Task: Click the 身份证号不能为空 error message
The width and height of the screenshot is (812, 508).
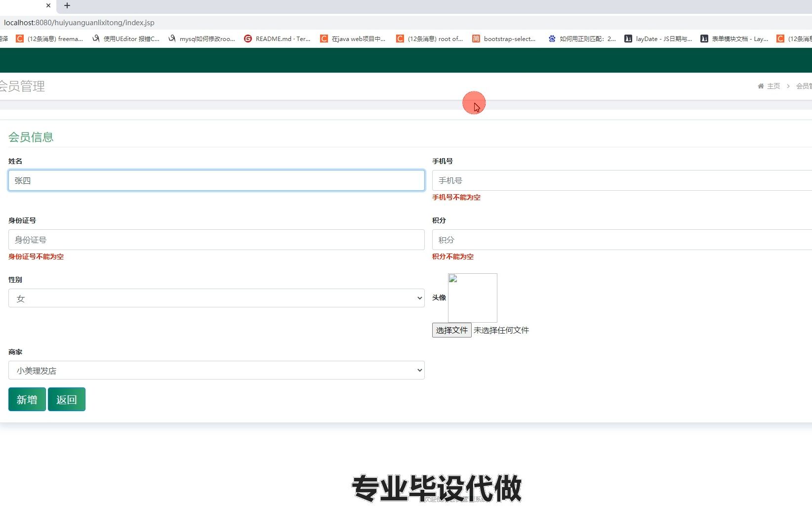Action: tap(36, 256)
